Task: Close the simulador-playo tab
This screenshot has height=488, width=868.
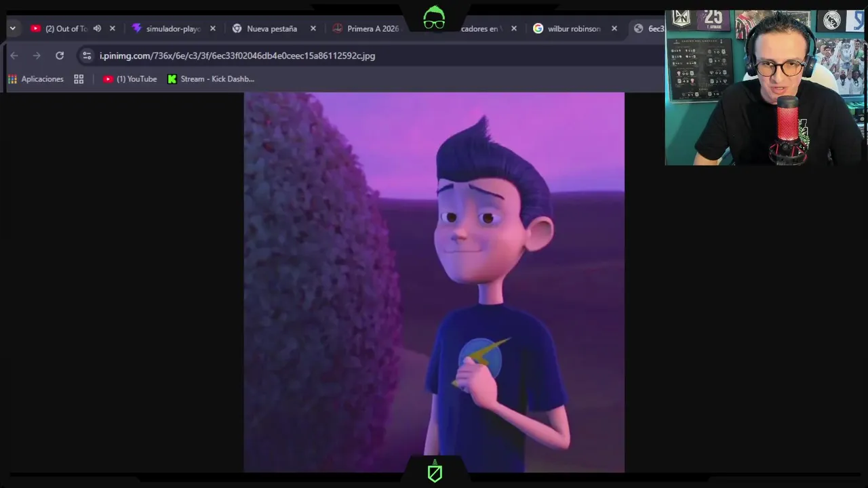Action: 213,28
